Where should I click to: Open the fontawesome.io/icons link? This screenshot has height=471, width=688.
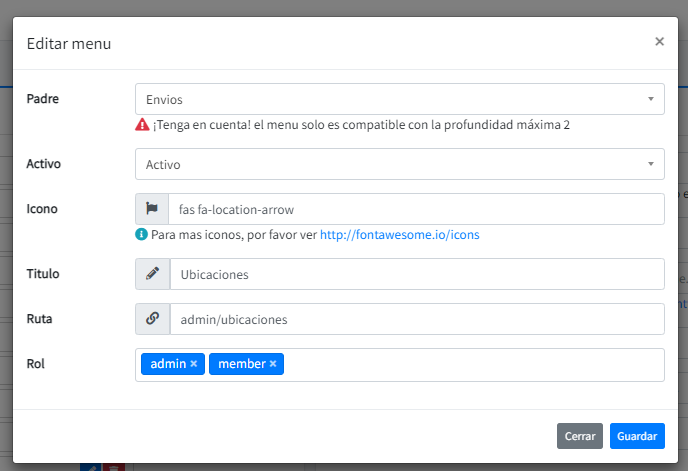pyautogui.click(x=399, y=236)
